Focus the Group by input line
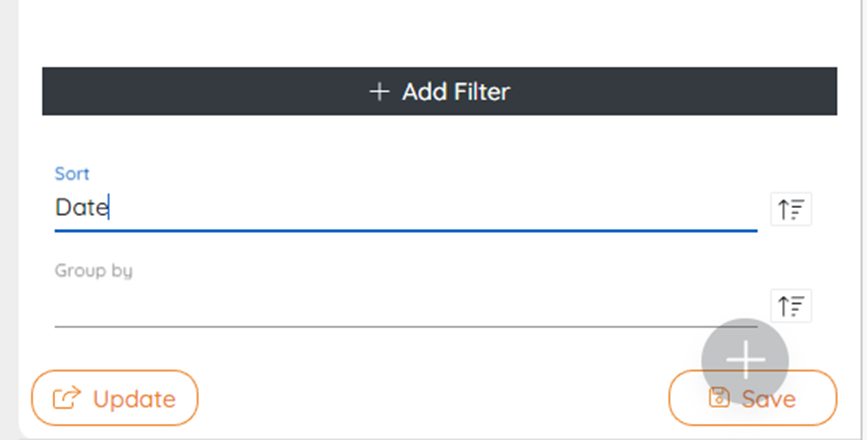Screen dimensions: 867x440 point(406,305)
